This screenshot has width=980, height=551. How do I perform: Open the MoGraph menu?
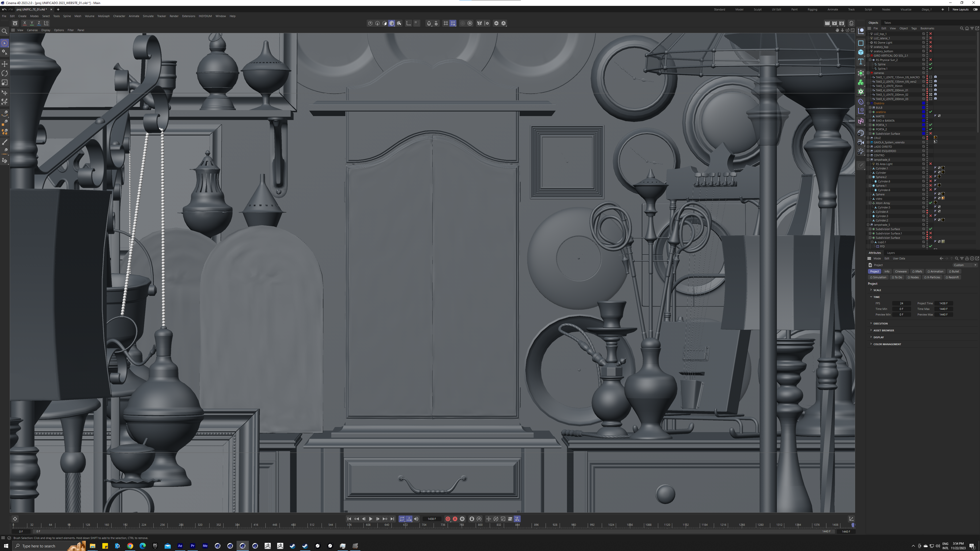point(103,16)
